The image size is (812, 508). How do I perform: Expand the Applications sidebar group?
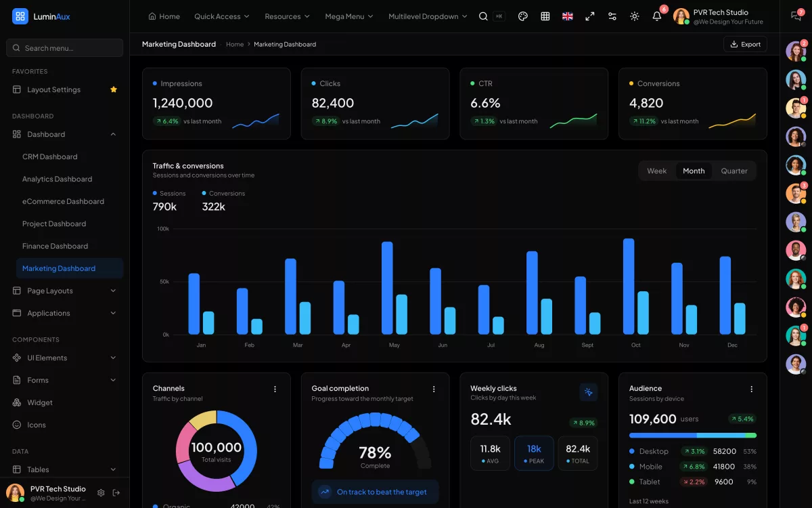point(65,313)
